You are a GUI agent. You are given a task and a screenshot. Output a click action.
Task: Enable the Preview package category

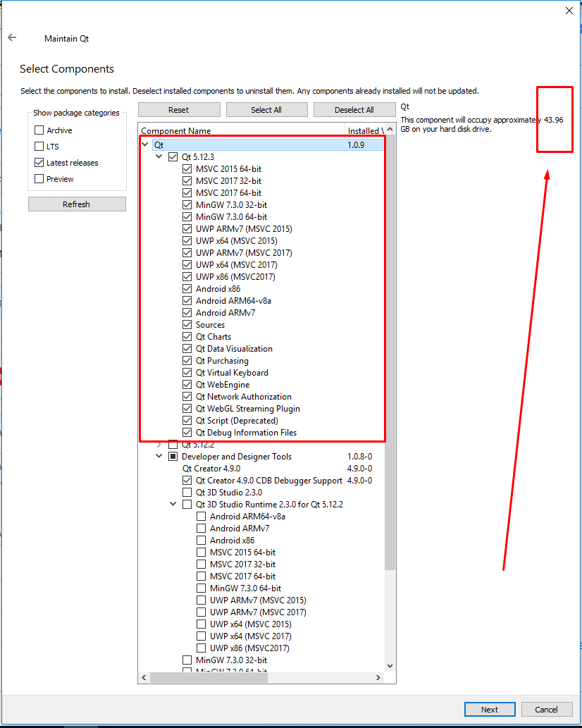pos(39,178)
